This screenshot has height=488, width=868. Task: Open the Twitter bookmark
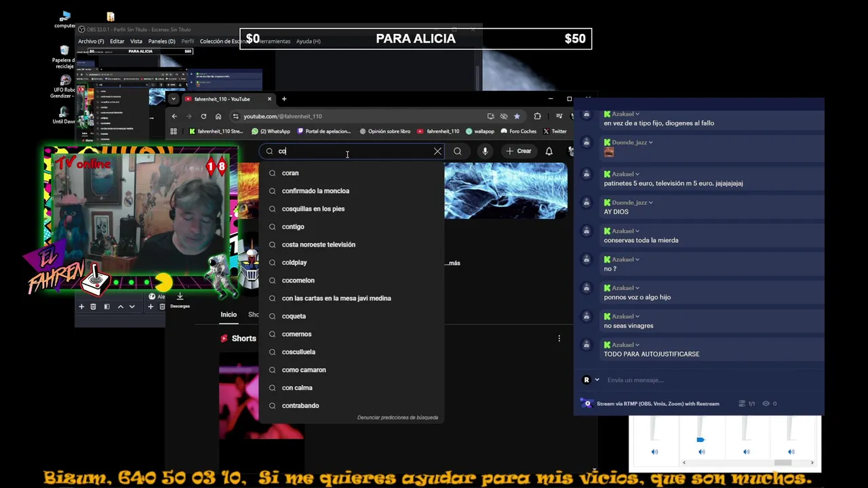click(555, 131)
